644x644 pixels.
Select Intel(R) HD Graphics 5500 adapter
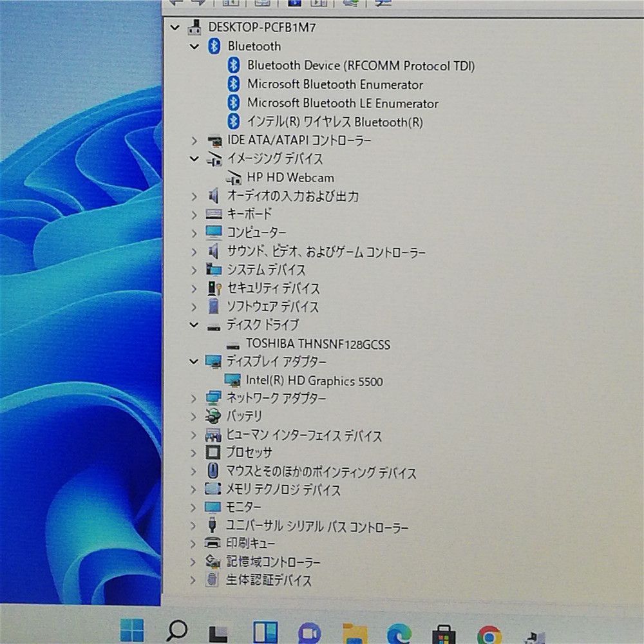click(x=314, y=381)
